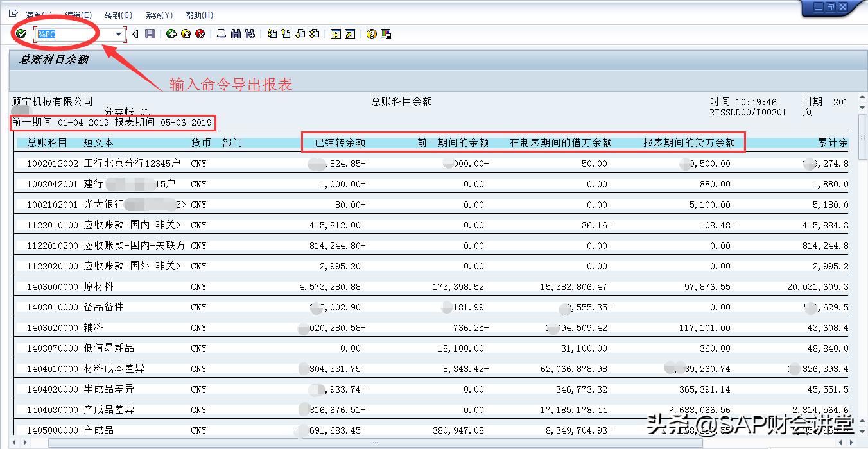Click the Customize Local Layout icon

click(385, 34)
